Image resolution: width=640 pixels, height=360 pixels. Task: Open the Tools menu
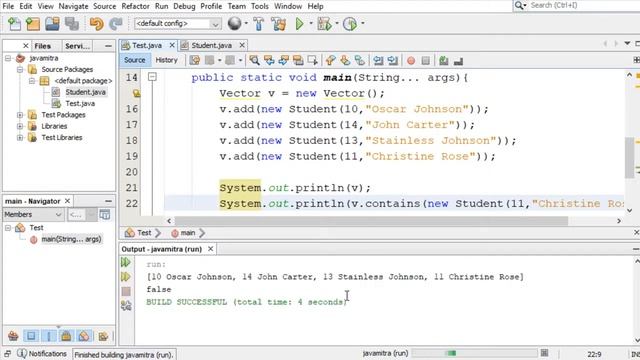tap(260, 6)
